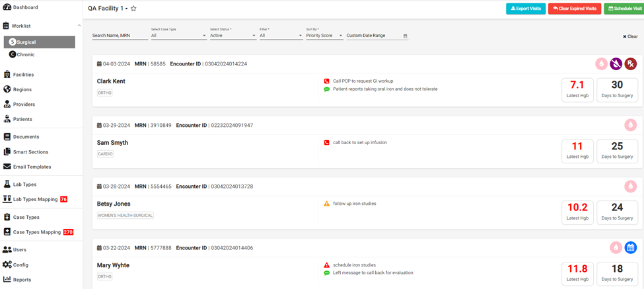This screenshot has height=289, width=644.
Task: Open the calendar picker in Custom Date Range
Action: pyautogui.click(x=405, y=36)
